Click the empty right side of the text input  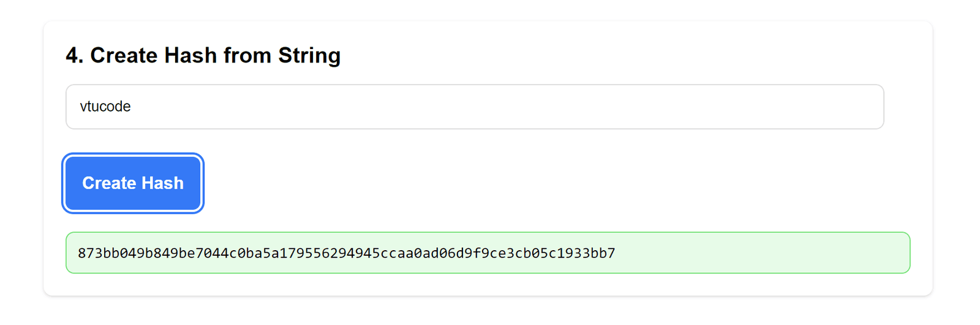pyautogui.click(x=674, y=107)
